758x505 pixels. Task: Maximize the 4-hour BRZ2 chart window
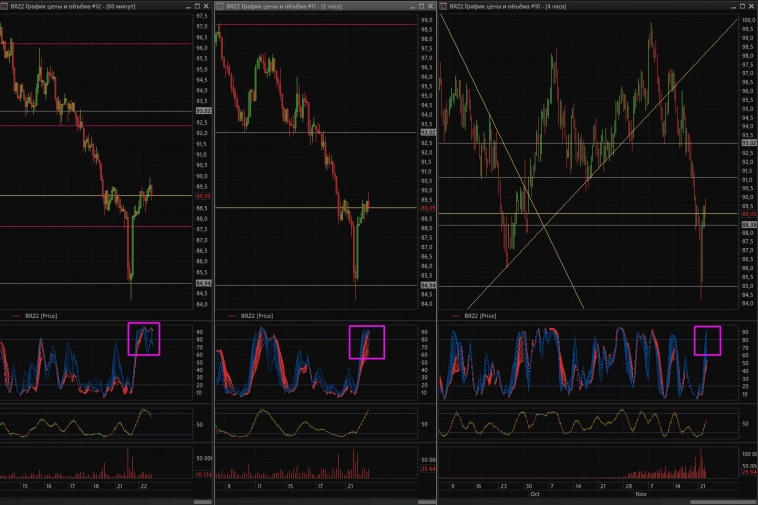(x=741, y=6)
